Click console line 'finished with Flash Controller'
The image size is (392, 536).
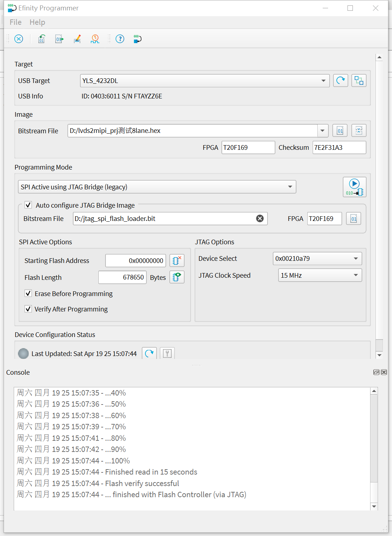coord(131,494)
